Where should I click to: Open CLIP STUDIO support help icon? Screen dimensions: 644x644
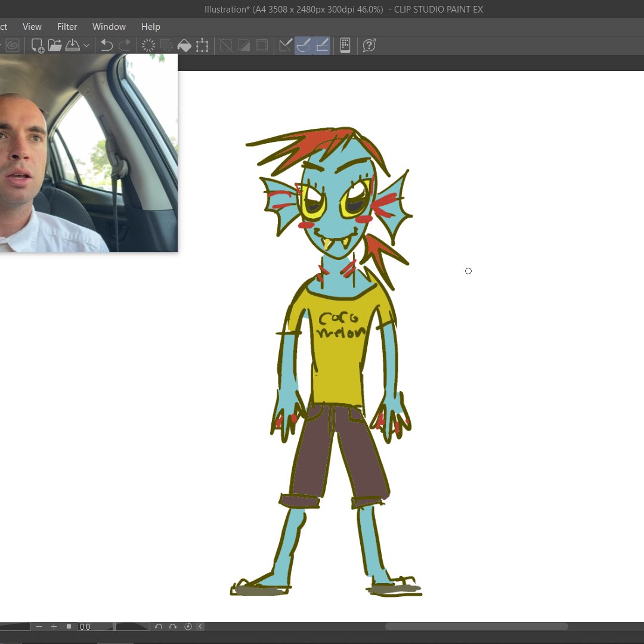pyautogui.click(x=369, y=45)
